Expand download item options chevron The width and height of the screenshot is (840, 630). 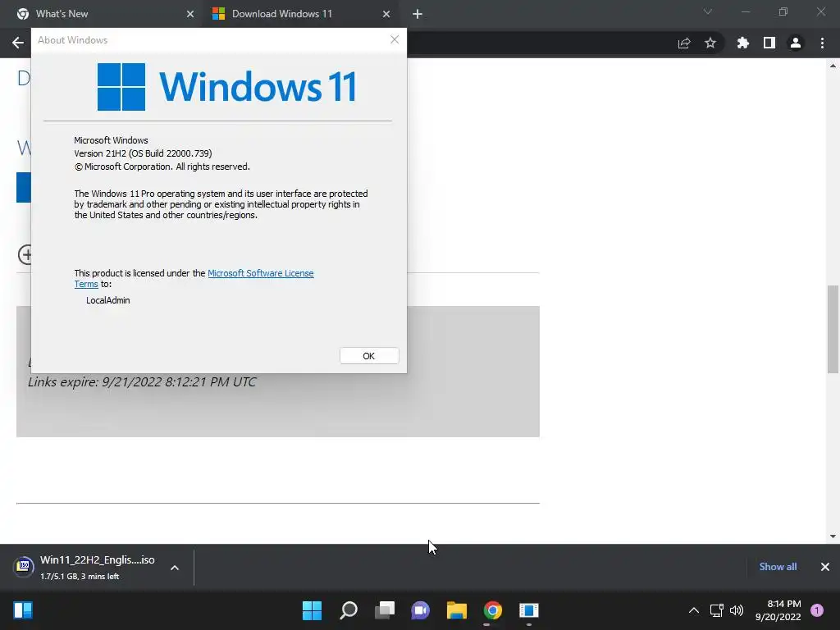tap(175, 568)
